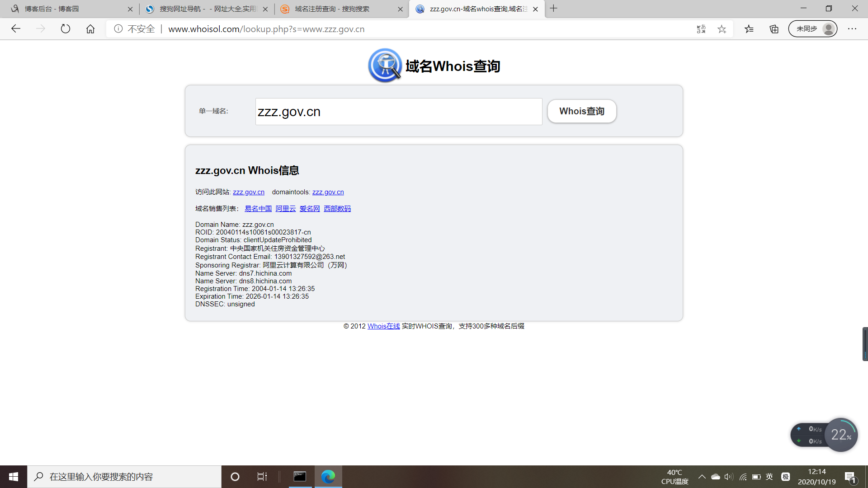Open the 西部数码 link
The height and width of the screenshot is (488, 868).
(x=337, y=209)
